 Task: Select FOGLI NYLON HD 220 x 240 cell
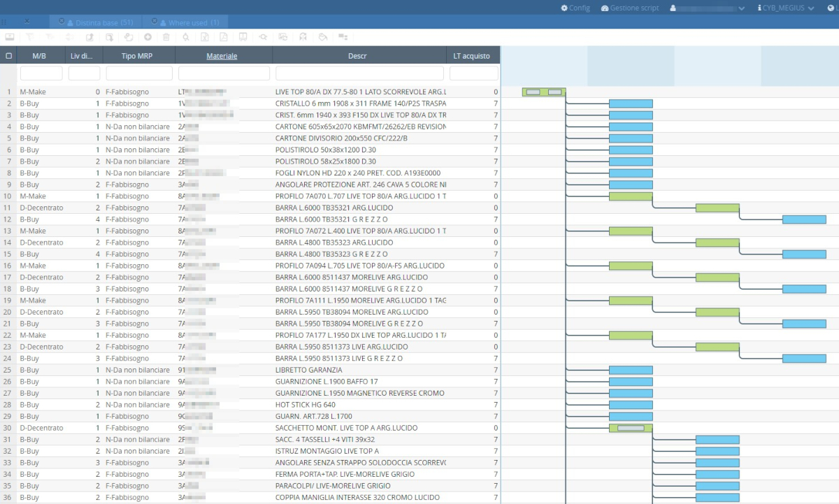tap(358, 173)
